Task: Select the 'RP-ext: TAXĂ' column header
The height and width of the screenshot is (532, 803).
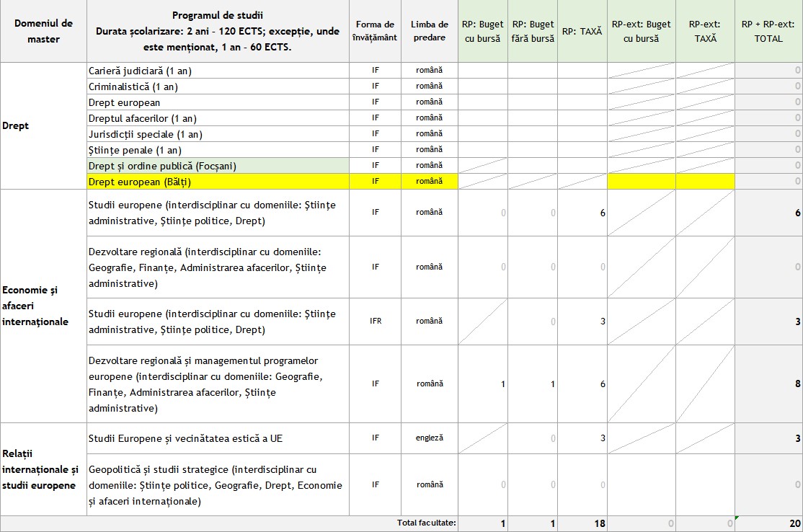Action: click(x=705, y=31)
